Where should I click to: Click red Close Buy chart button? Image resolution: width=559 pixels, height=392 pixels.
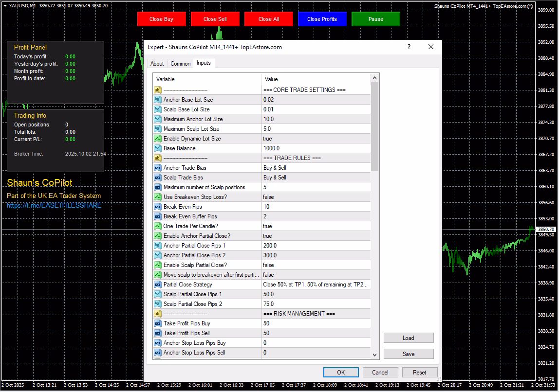162,19
